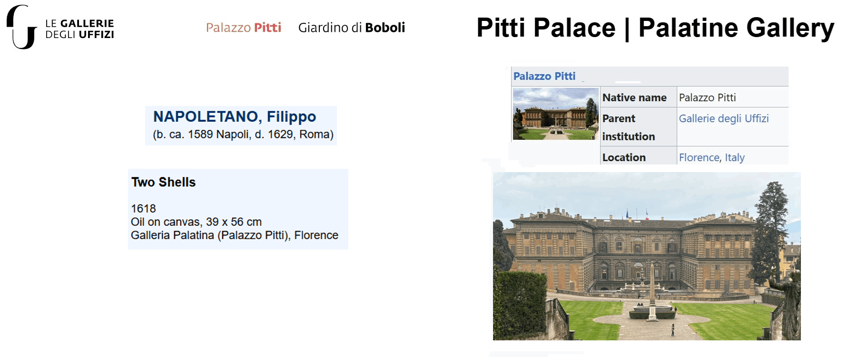The height and width of the screenshot is (357, 868).
Task: Open the Palazzo Pitti navigation item
Action: (243, 28)
